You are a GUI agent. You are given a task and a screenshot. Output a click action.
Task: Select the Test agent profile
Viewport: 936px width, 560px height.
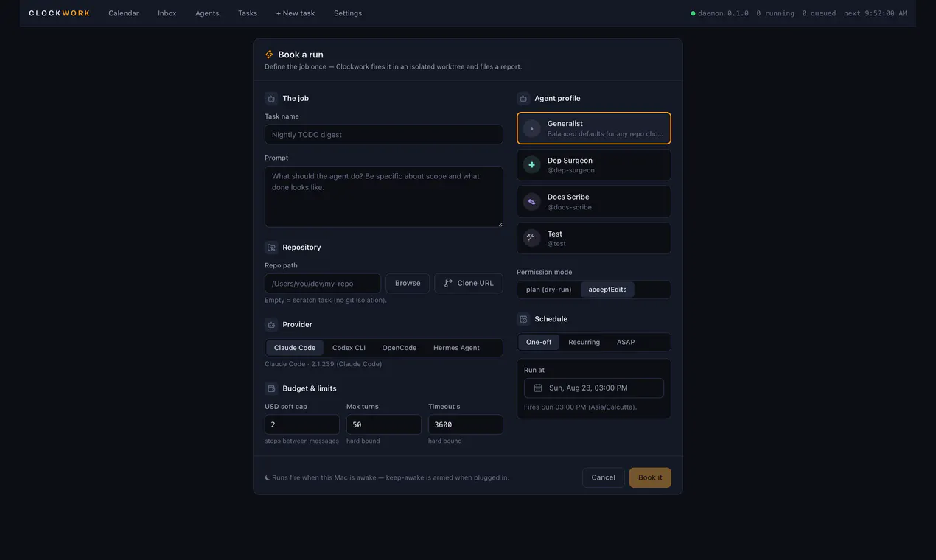[594, 238]
